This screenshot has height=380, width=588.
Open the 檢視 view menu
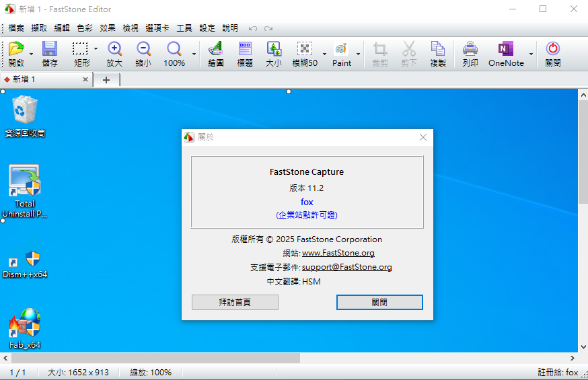(131, 28)
